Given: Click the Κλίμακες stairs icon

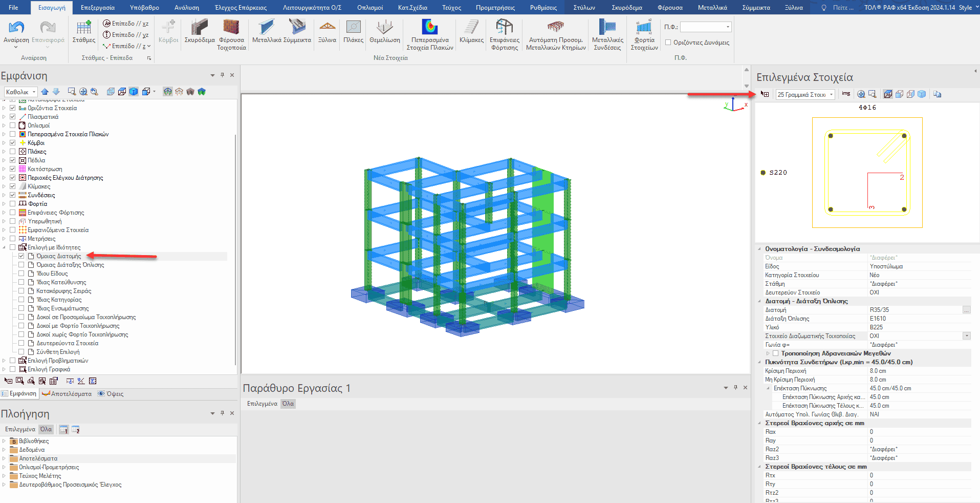Looking at the screenshot, I should click(471, 31).
